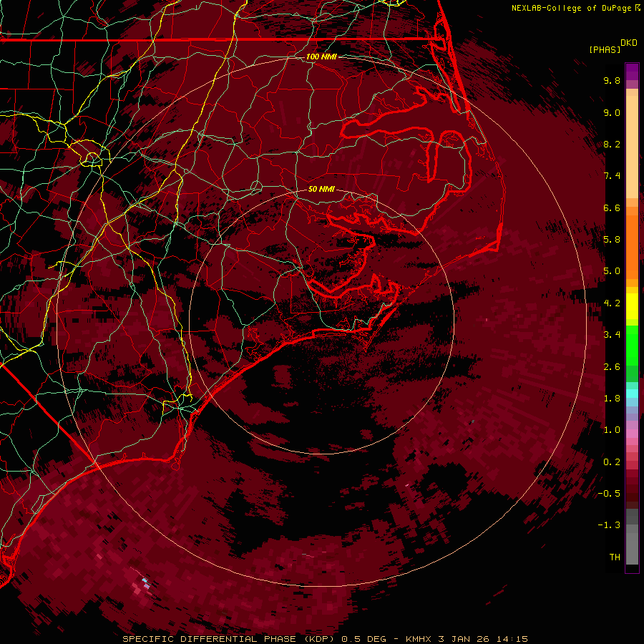
Task: Click the "100 NMI" range ring label
Action: (x=321, y=57)
